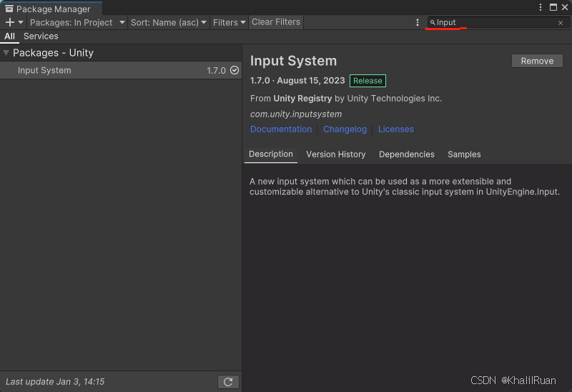Click the Remove button
Viewport: 572px width, 392px height.
point(537,61)
